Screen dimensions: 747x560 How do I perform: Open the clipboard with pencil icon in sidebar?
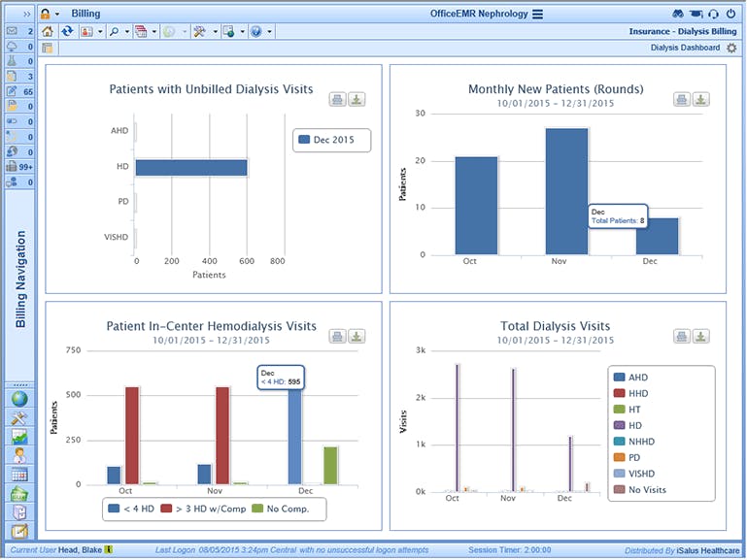[19, 531]
